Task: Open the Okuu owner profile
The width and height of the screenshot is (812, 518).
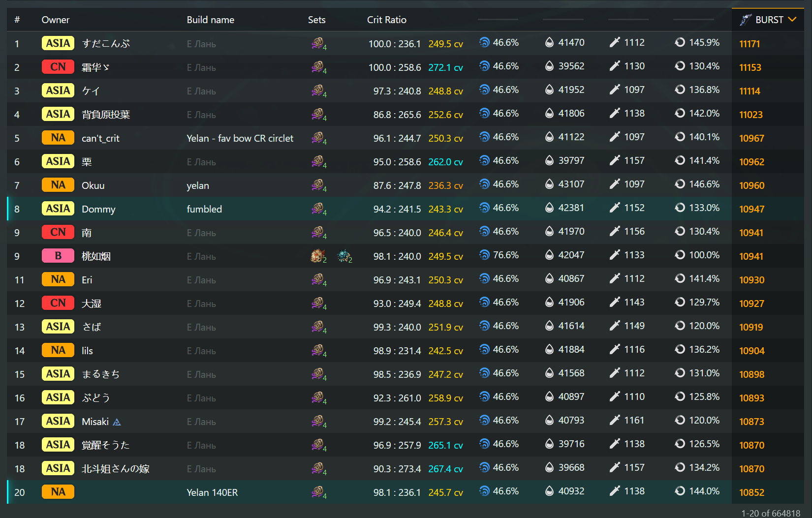Action: (93, 185)
